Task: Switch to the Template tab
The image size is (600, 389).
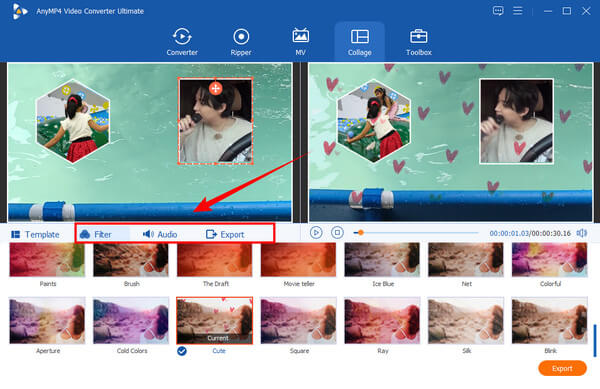Action: click(36, 234)
